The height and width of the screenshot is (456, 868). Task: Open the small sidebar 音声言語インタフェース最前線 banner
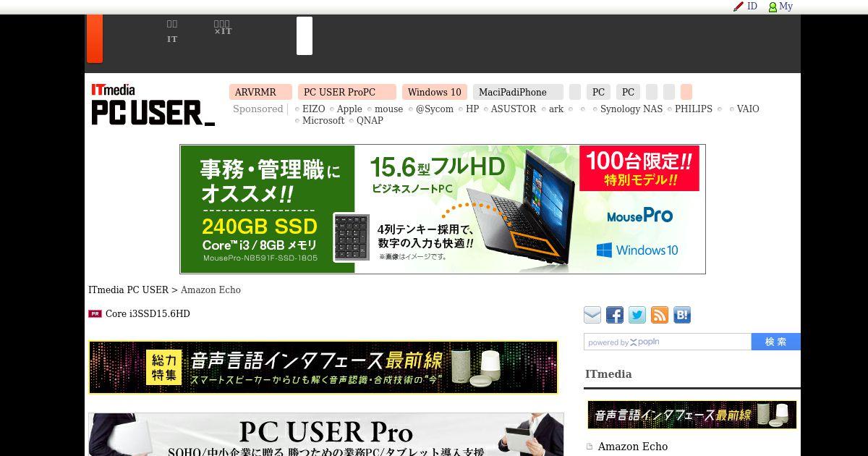pos(692,415)
